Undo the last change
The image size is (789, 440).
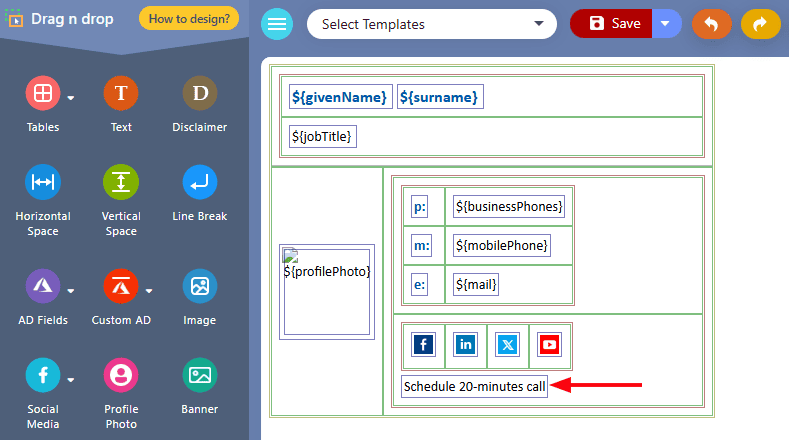[x=712, y=23]
